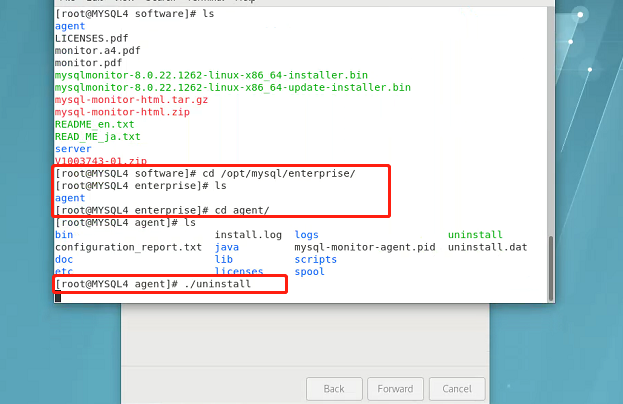Click the logs directory name

tap(307, 235)
